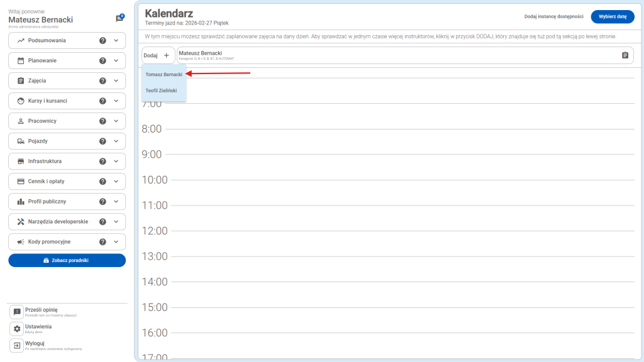
Task: Click the Prześlij opinię feedback icon
Action: 17,312
